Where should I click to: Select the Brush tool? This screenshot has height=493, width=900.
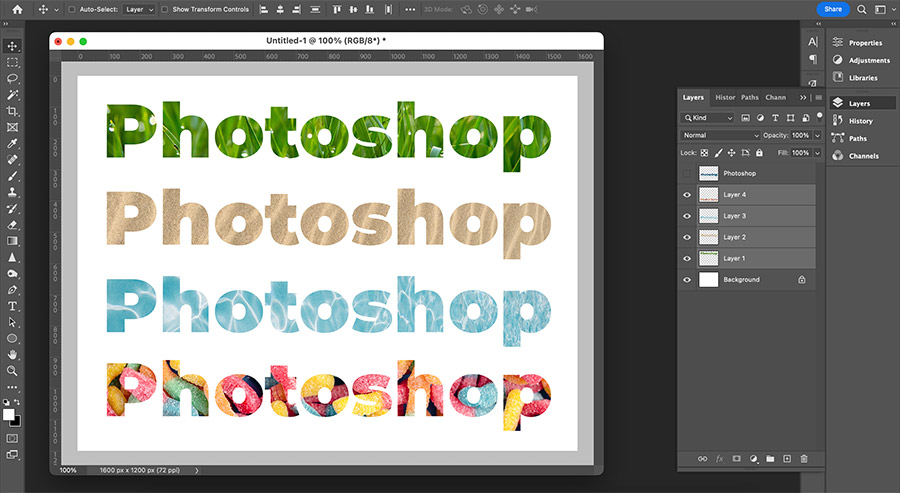(x=12, y=176)
